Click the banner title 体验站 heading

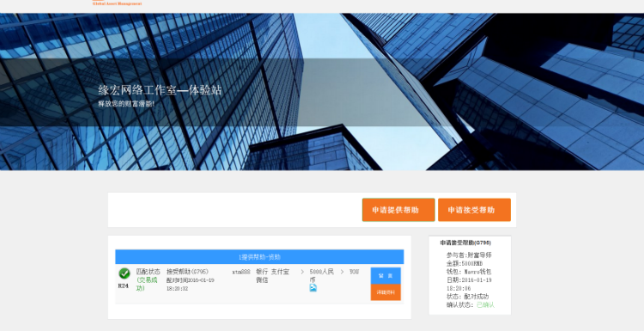160,90
